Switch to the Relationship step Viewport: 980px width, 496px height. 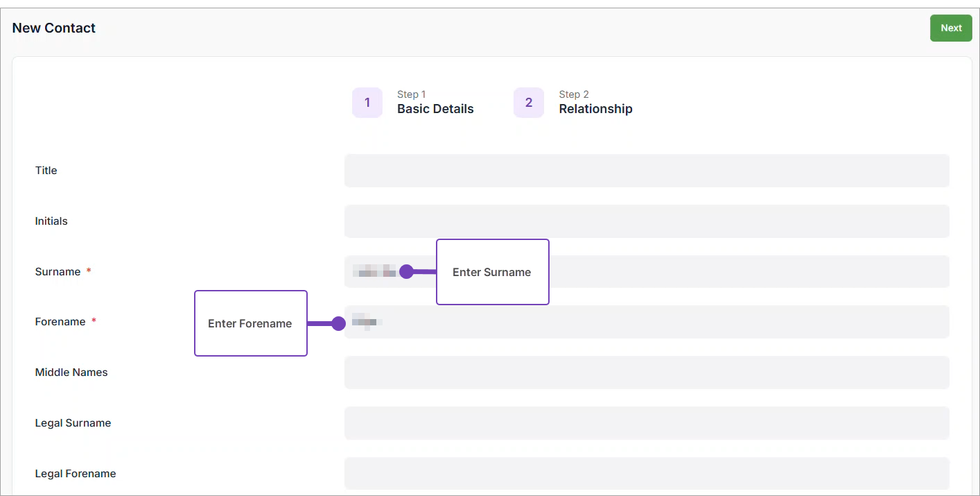point(595,109)
